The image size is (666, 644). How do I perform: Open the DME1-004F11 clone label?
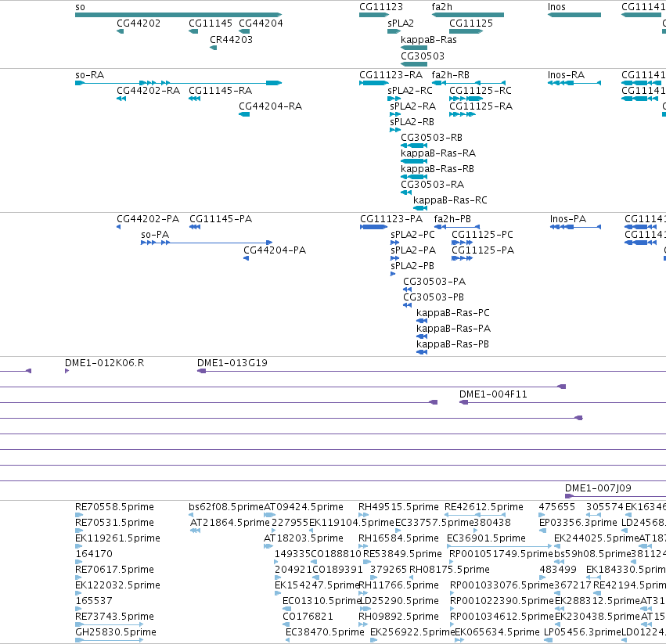493,394
